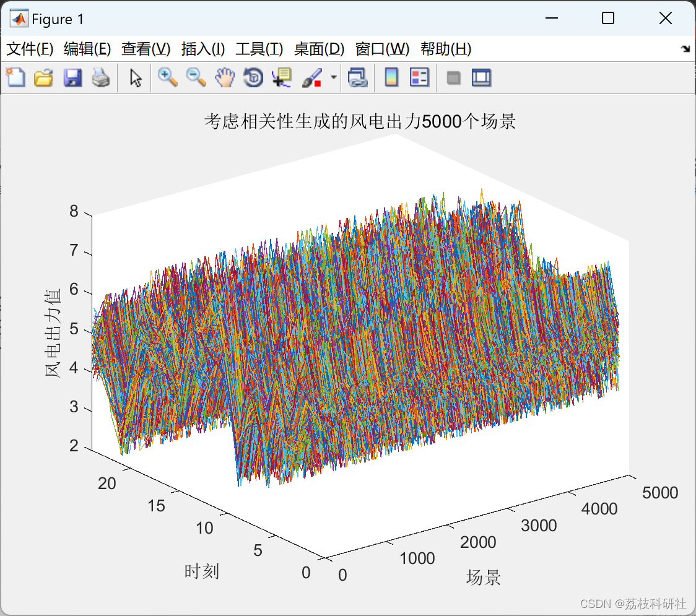Open the 工具(T) menu

pyautogui.click(x=259, y=49)
